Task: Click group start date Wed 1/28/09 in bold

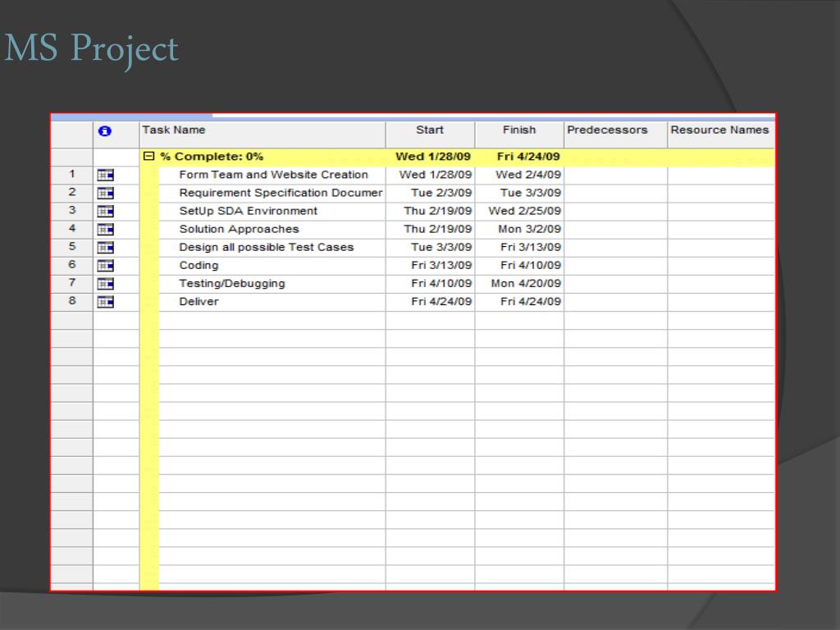Action: tap(433, 157)
